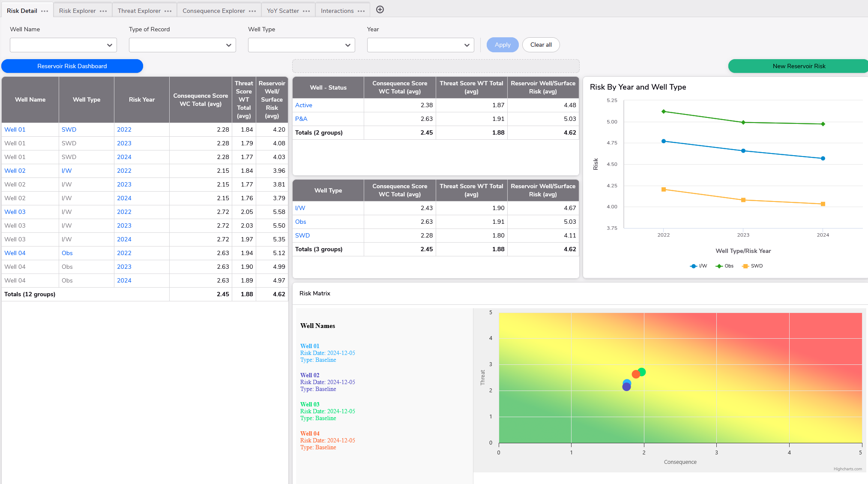The height and width of the screenshot is (484, 868).
Task: Switch to the Interactions tab
Action: point(337,11)
